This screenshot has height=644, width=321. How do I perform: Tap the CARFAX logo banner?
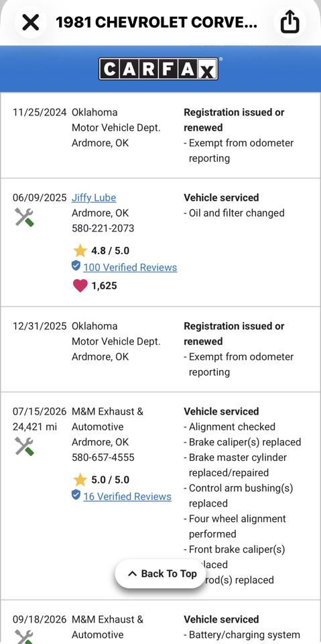[x=158, y=68]
